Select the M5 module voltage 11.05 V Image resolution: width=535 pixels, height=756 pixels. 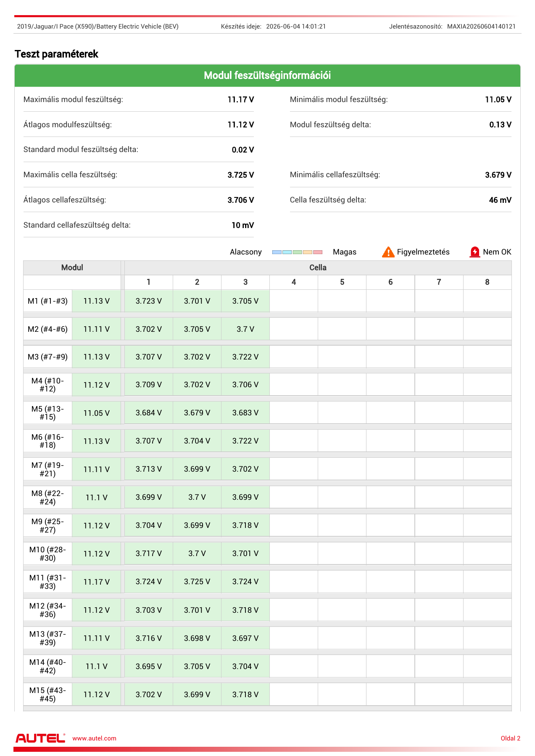tap(97, 413)
